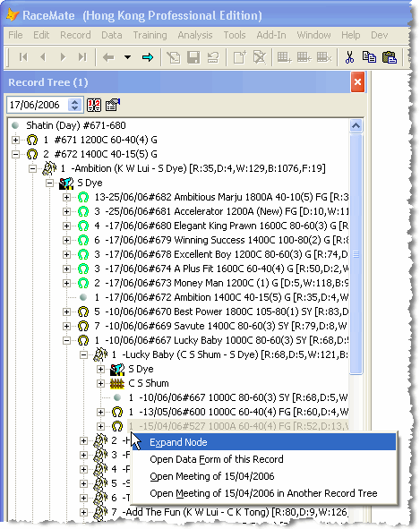Viewport: 420px width, 529px height.
Task: Click the delete table row icon
Action: 324,57
